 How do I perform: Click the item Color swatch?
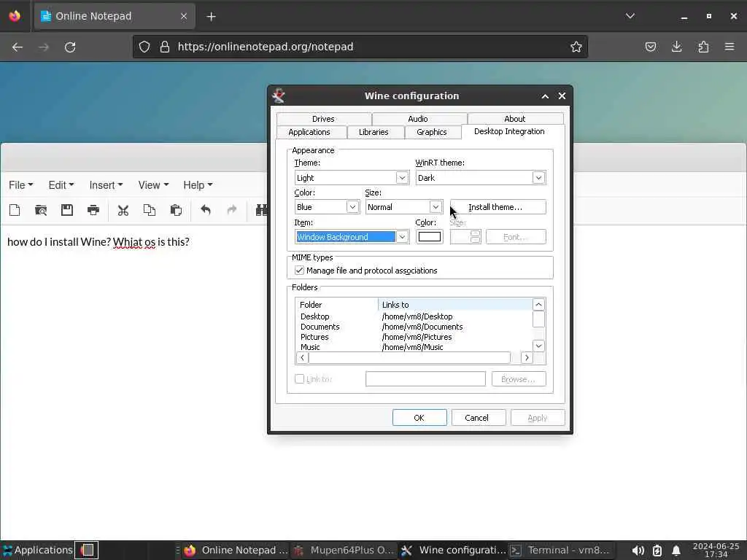(429, 237)
